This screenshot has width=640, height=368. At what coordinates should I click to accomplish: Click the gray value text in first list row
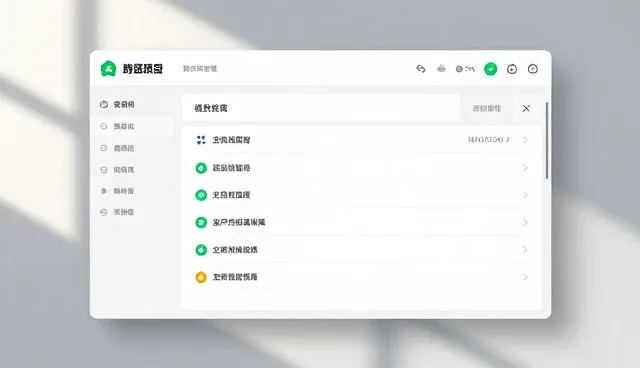[x=489, y=140]
